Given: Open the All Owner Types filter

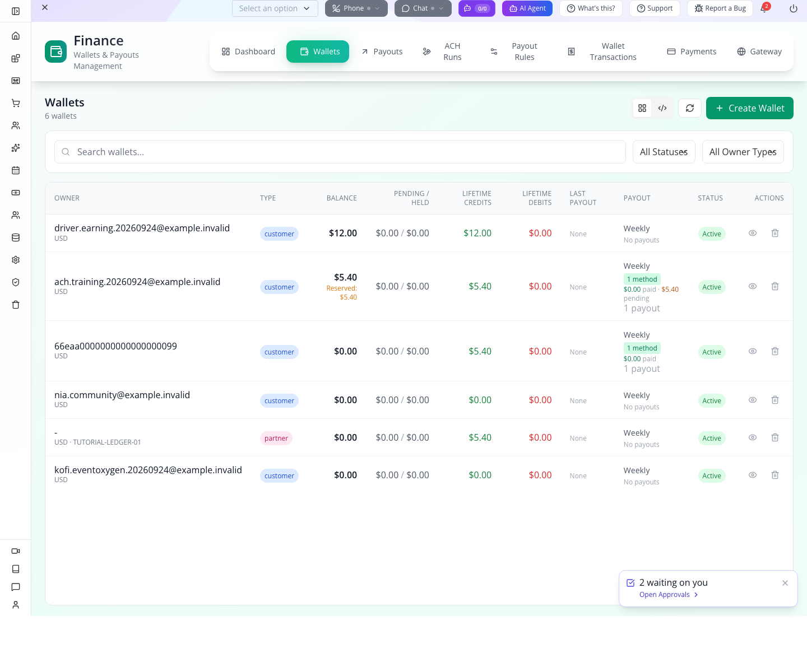Looking at the screenshot, I should coord(743,152).
